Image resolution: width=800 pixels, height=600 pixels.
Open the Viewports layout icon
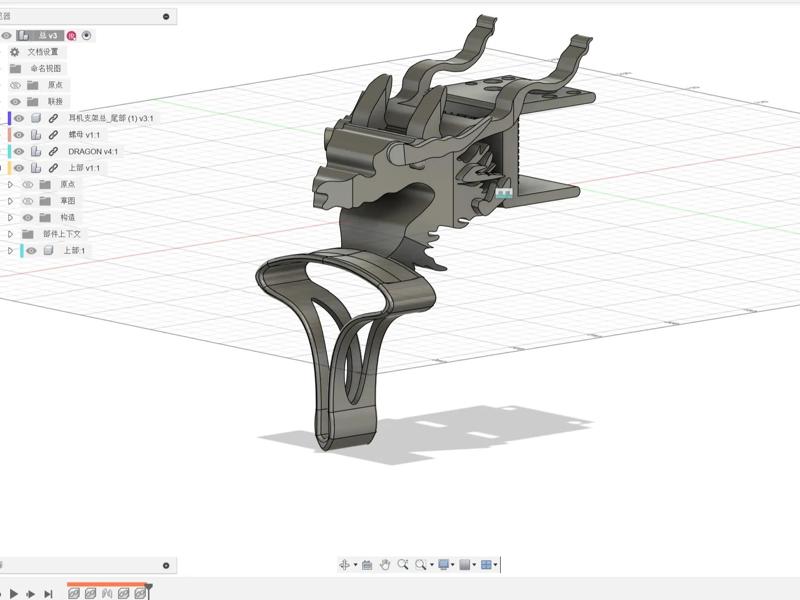pos(487,565)
